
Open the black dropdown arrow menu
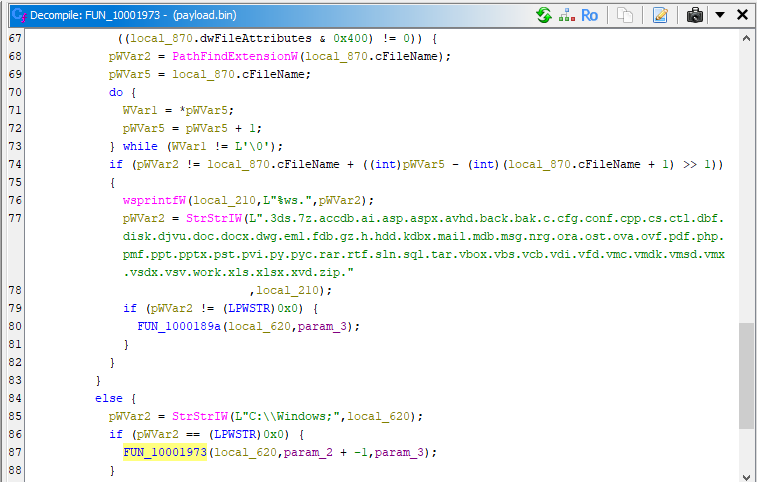[x=719, y=15]
